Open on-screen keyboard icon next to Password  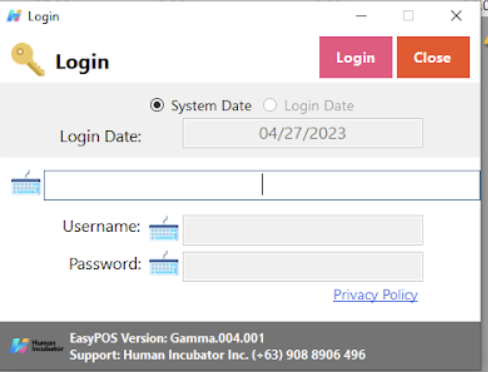tap(164, 263)
